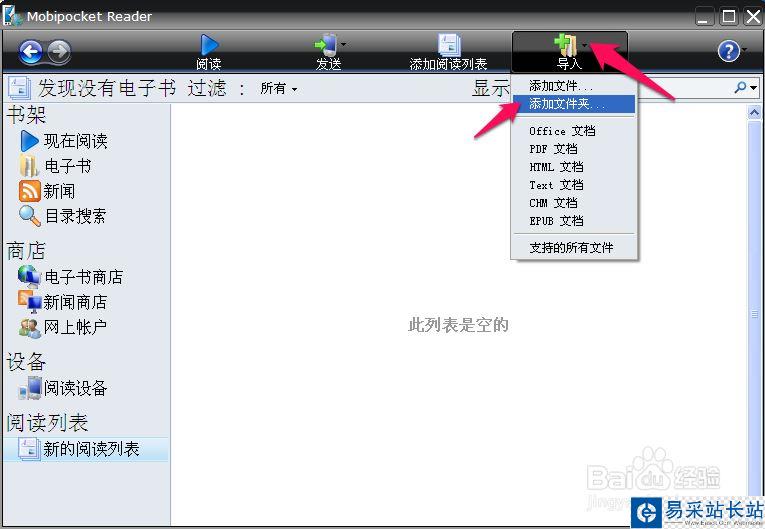Go forward with the grey right arrow
The width and height of the screenshot is (765, 529).
(x=59, y=51)
